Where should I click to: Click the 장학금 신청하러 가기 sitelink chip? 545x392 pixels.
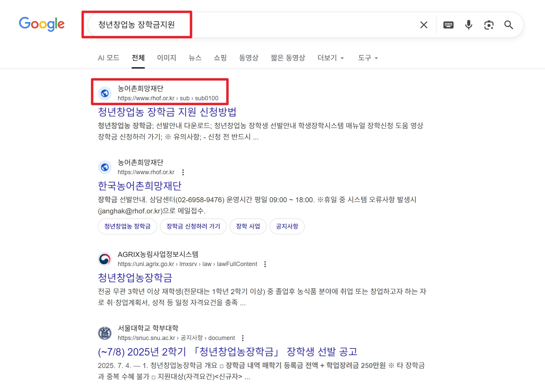pyautogui.click(x=193, y=226)
